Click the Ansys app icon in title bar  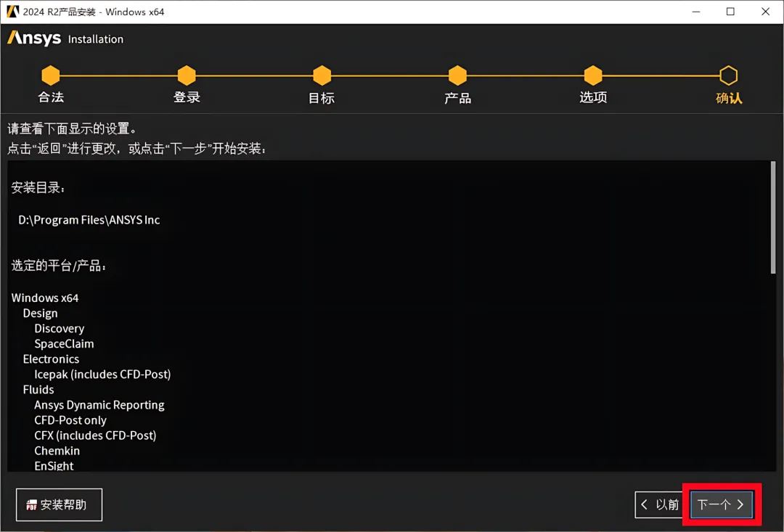coord(12,12)
